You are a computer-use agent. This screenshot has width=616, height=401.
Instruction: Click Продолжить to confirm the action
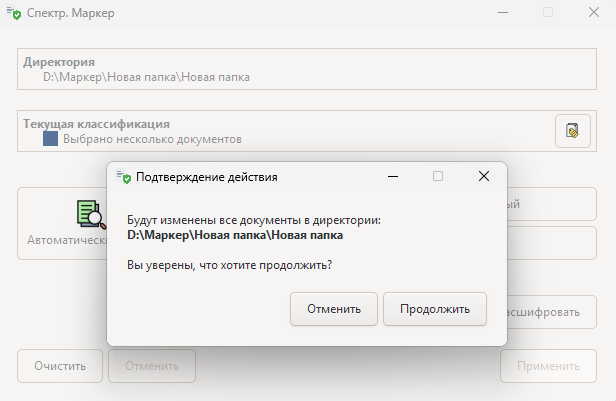pyautogui.click(x=434, y=309)
